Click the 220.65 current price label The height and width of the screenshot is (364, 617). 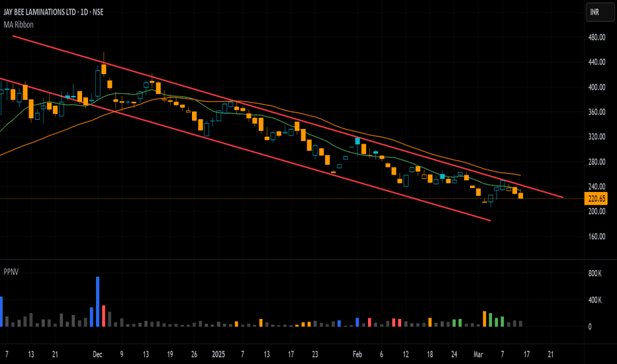[596, 199]
